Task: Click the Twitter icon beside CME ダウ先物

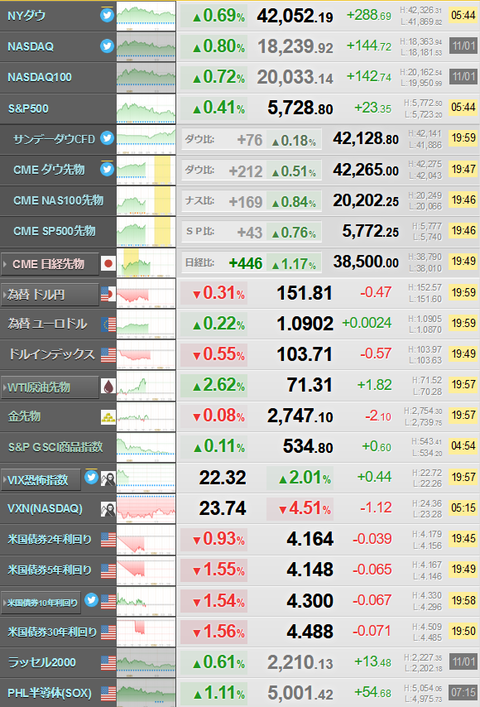Action: pyautogui.click(x=107, y=169)
